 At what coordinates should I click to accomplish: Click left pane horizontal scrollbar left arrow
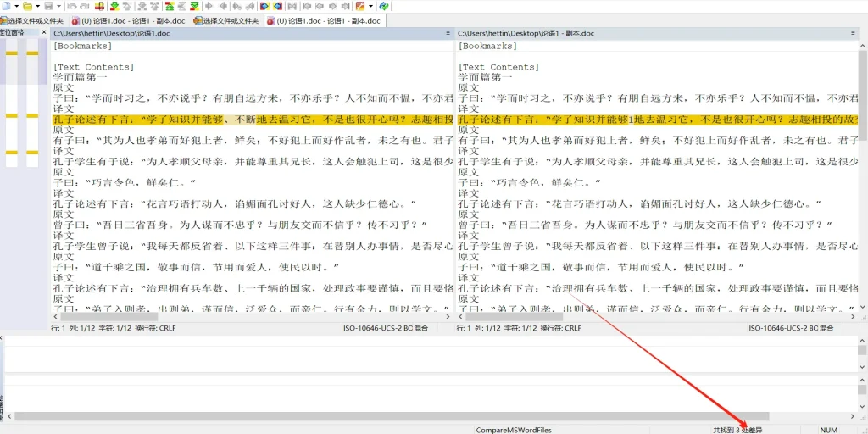coord(55,317)
